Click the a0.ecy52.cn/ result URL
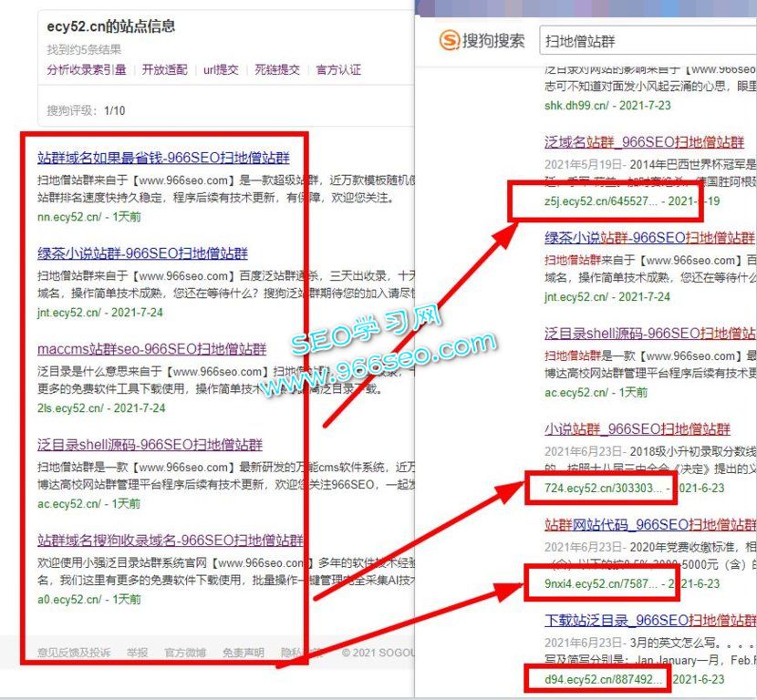 [69, 599]
